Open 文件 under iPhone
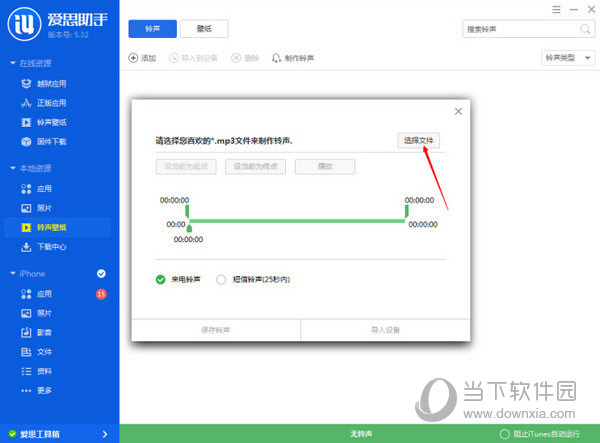This screenshot has width=600, height=443. pyautogui.click(x=37, y=352)
